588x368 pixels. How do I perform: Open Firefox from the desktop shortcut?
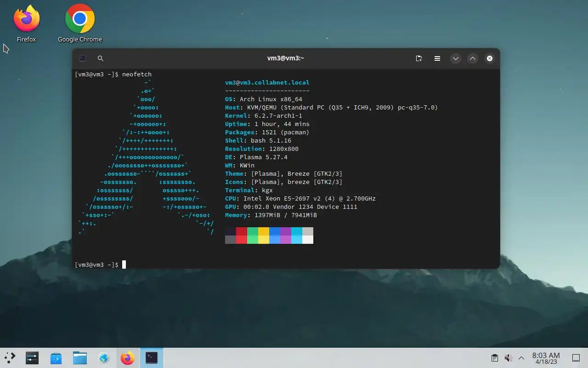pyautogui.click(x=27, y=24)
